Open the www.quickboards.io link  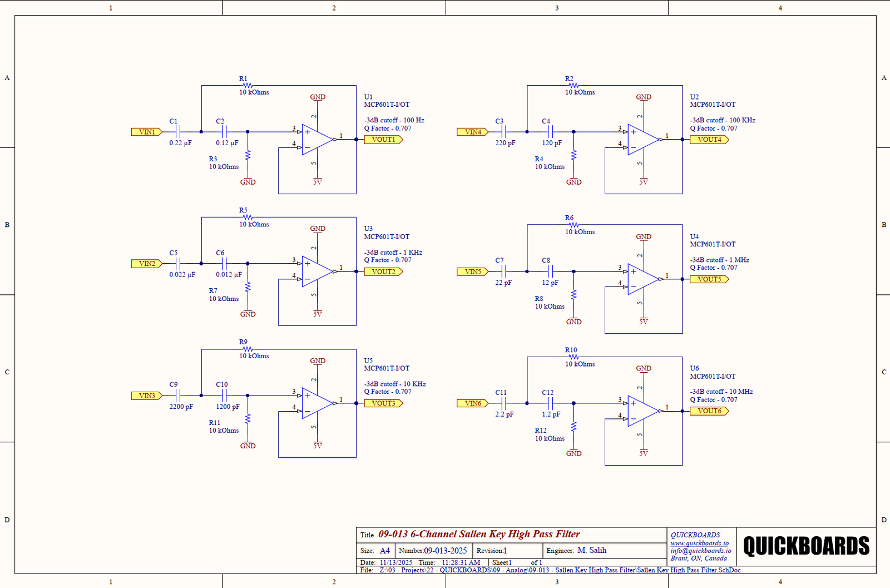[x=699, y=543]
